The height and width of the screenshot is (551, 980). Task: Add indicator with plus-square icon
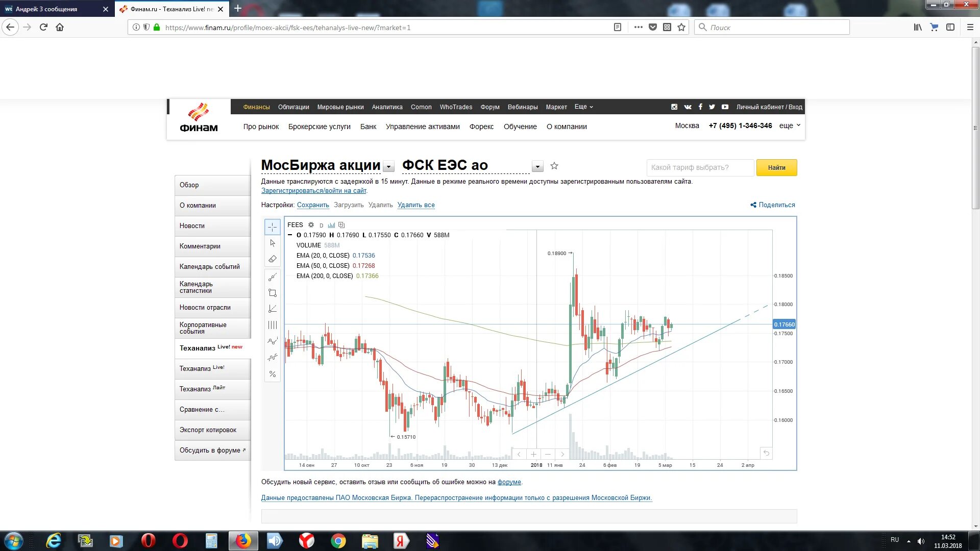pyautogui.click(x=341, y=225)
